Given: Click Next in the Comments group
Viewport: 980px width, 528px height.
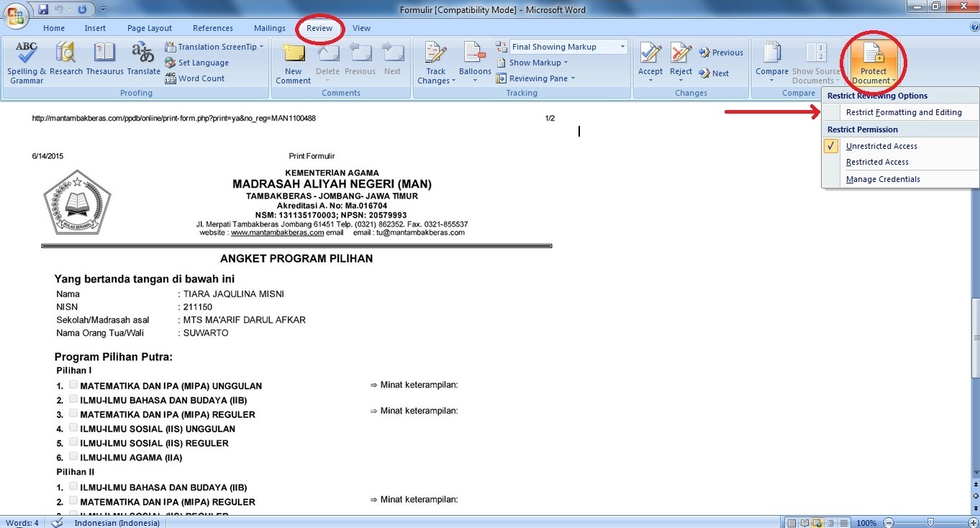Looking at the screenshot, I should pyautogui.click(x=392, y=59).
